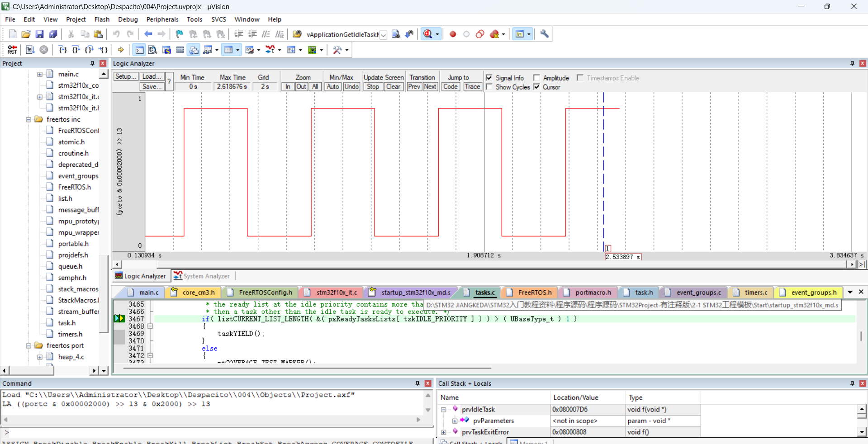Switch to the FreeRTOSConfig.h tab

coord(261,293)
